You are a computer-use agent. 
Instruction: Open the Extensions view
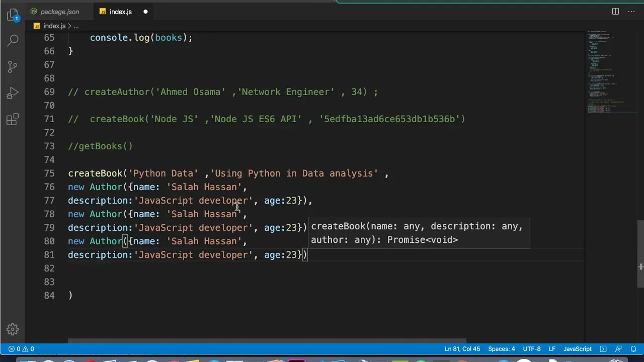pos(13,120)
